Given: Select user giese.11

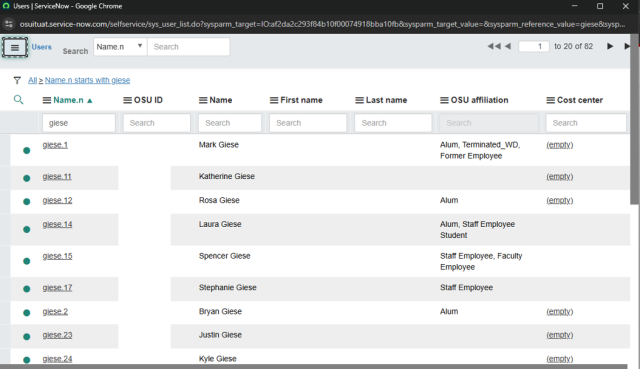Looking at the screenshot, I should 57,177.
